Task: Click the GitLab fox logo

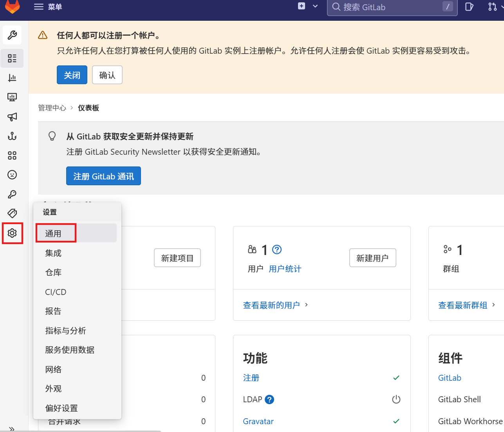Action: click(x=12, y=6)
